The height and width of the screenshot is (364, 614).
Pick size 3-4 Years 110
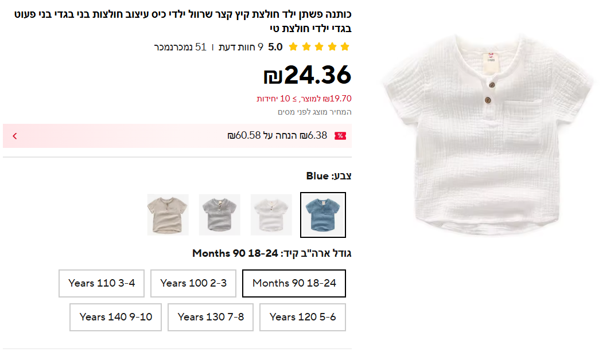[102, 283]
